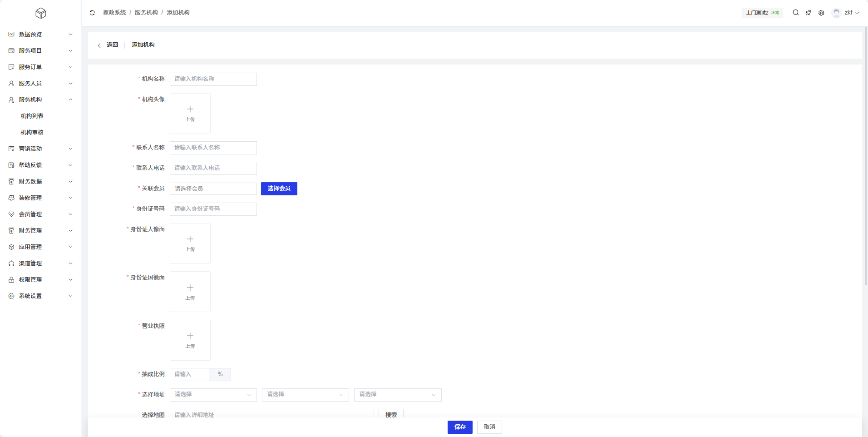Click the 财务数据 sidebar icon

(x=11, y=182)
